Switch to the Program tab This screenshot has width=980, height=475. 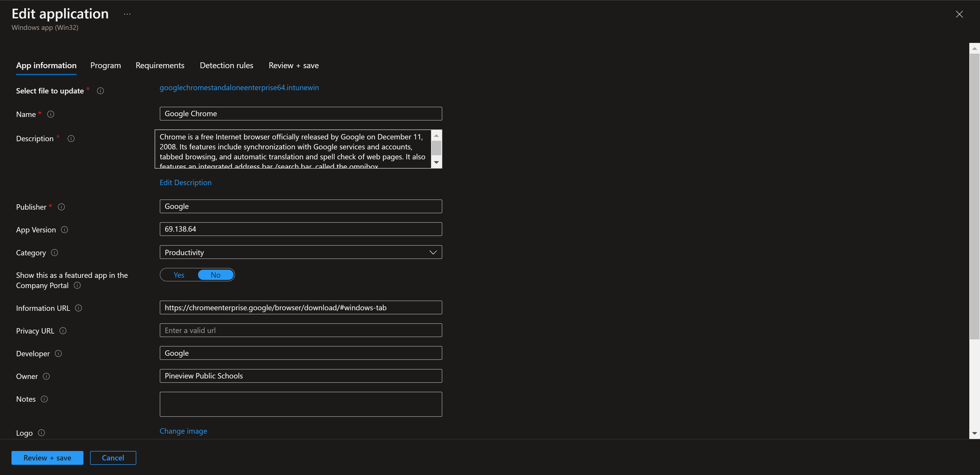click(x=105, y=65)
